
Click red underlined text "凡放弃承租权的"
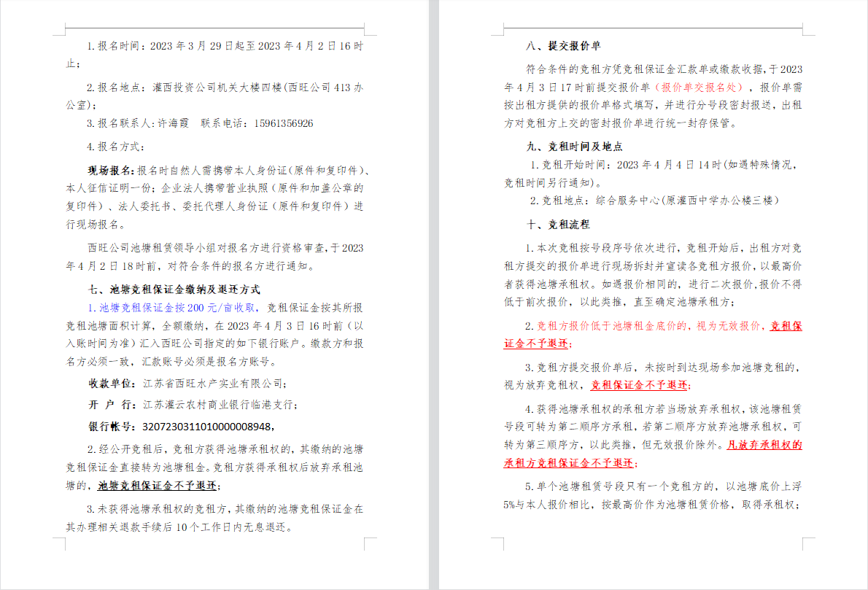pyautogui.click(x=764, y=444)
